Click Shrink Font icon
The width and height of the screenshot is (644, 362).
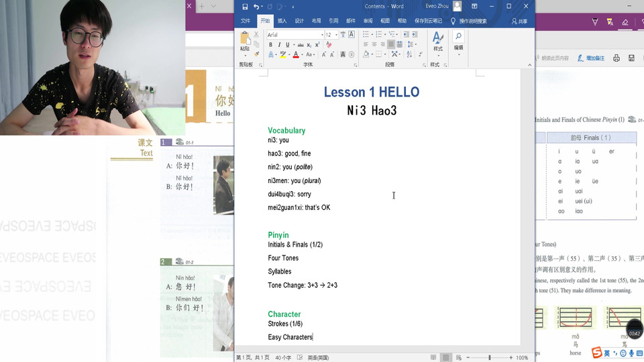[332, 54]
